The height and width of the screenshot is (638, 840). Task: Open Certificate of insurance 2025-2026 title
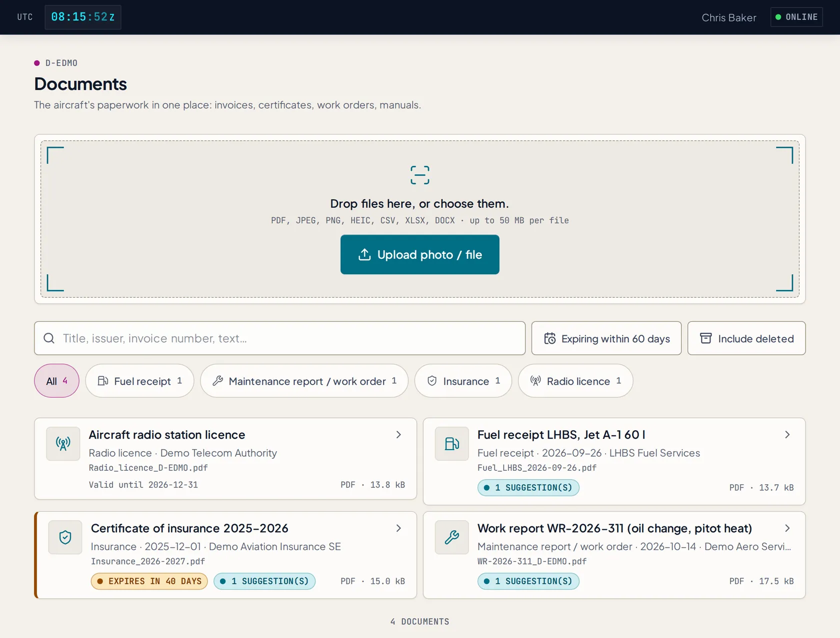pyautogui.click(x=189, y=528)
